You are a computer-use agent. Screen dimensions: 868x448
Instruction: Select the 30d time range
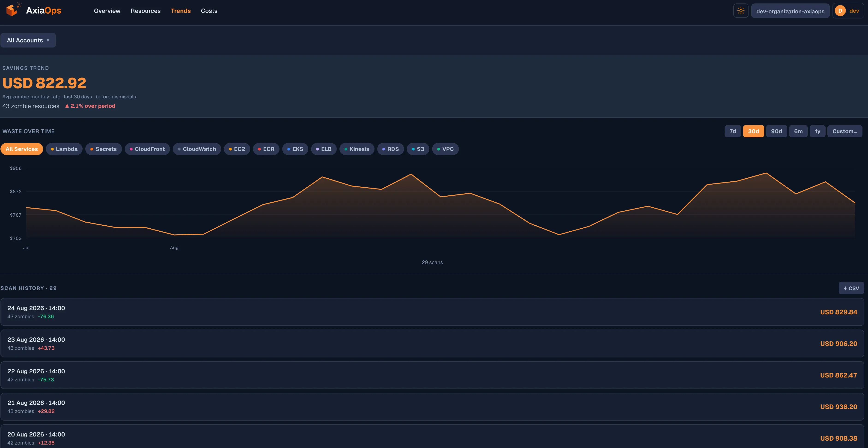[x=753, y=131]
